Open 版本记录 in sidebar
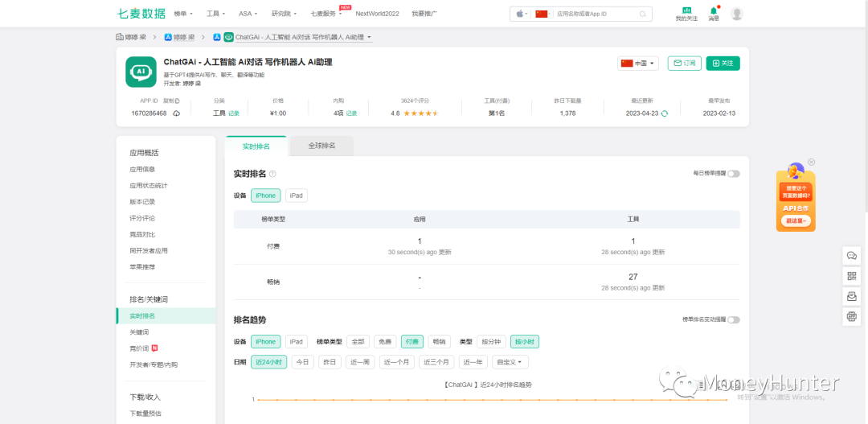Screen dimensions: 868x424 click(142, 202)
